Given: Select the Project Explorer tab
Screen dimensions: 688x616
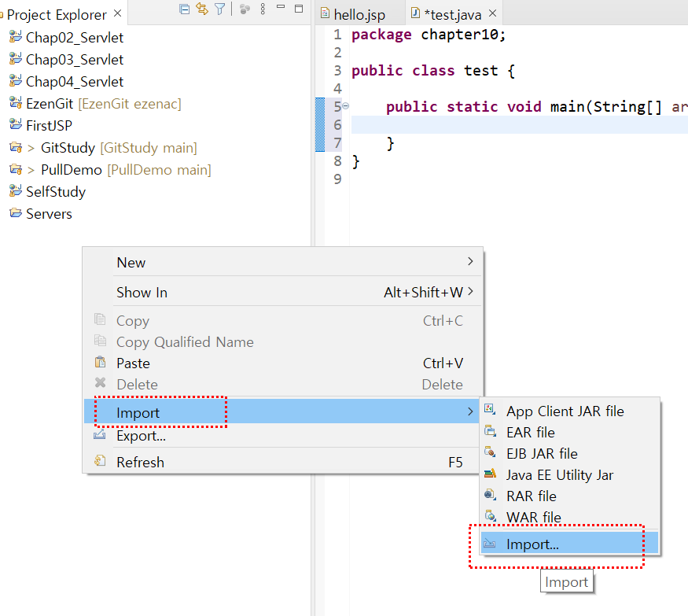Looking at the screenshot, I should coord(57,15).
